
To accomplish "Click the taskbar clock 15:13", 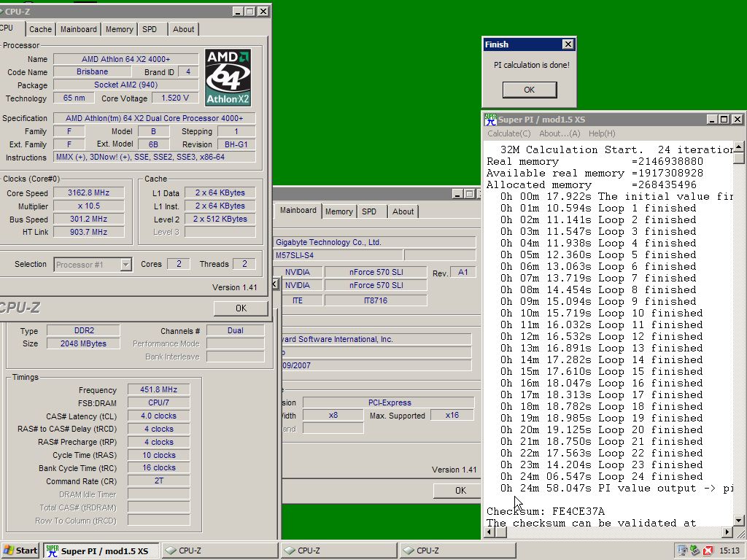I will click(x=729, y=551).
